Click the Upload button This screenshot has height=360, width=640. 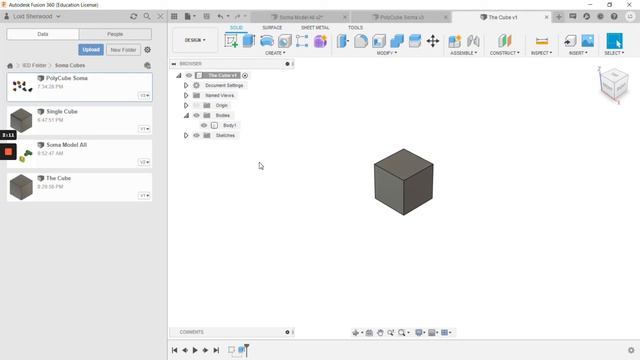pyautogui.click(x=91, y=50)
